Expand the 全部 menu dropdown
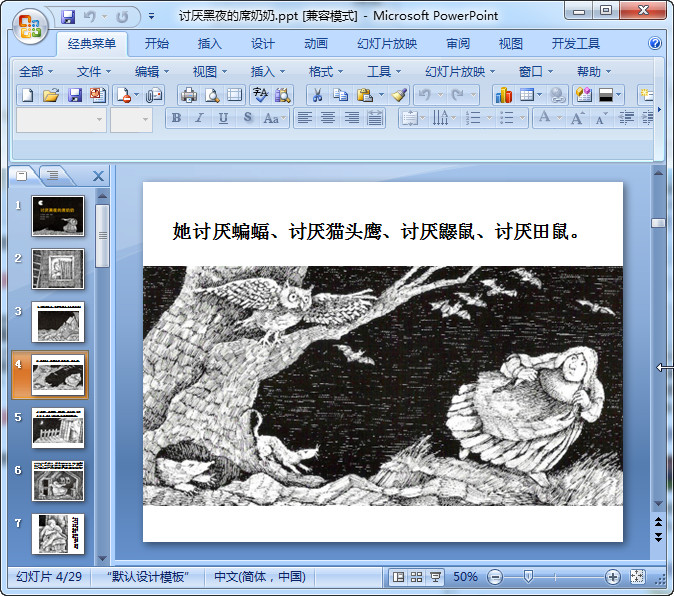Image resolution: width=674 pixels, height=596 pixels. coord(36,71)
